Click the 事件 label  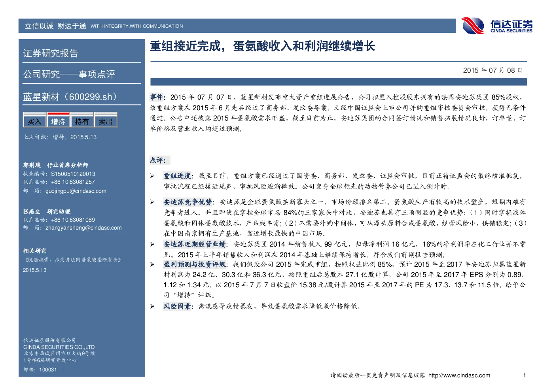157,97
